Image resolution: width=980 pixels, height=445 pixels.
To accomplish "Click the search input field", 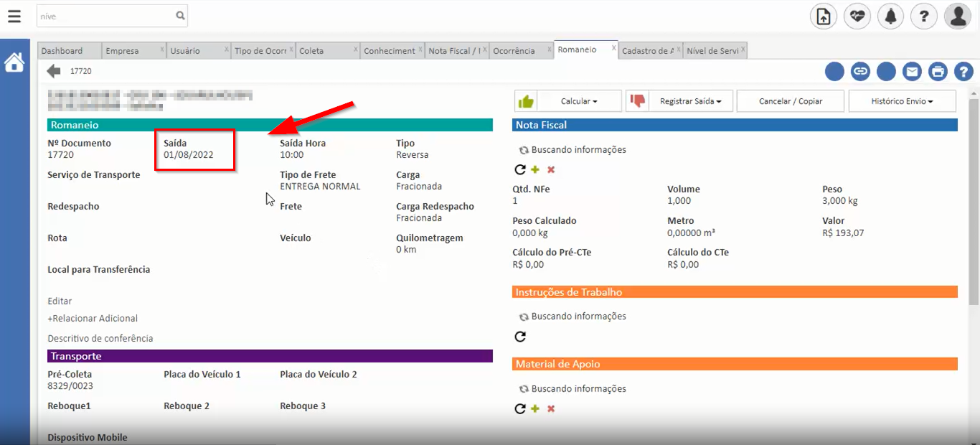I will [x=108, y=15].
